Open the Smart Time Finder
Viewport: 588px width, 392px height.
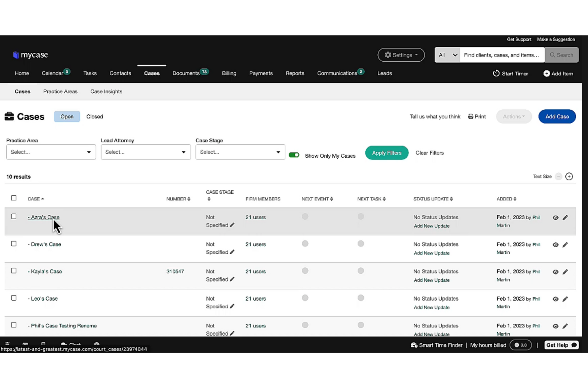tap(437, 345)
